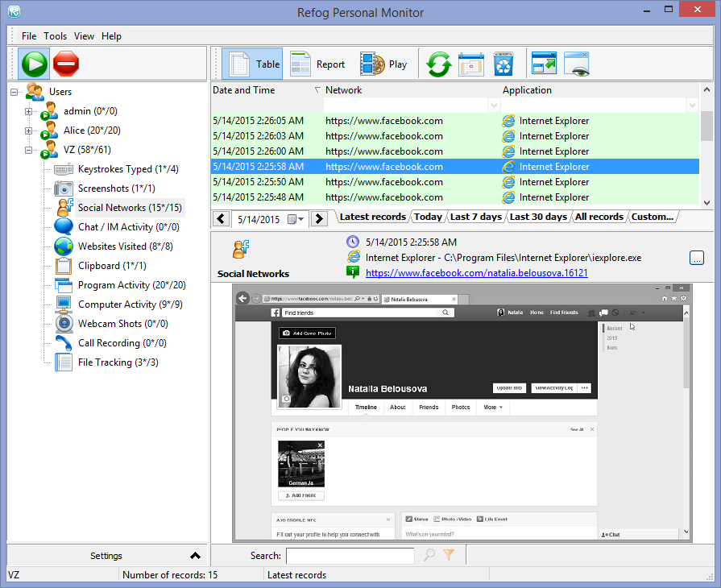The height and width of the screenshot is (588, 721).
Task: Open the Tools menu
Action: 55,35
